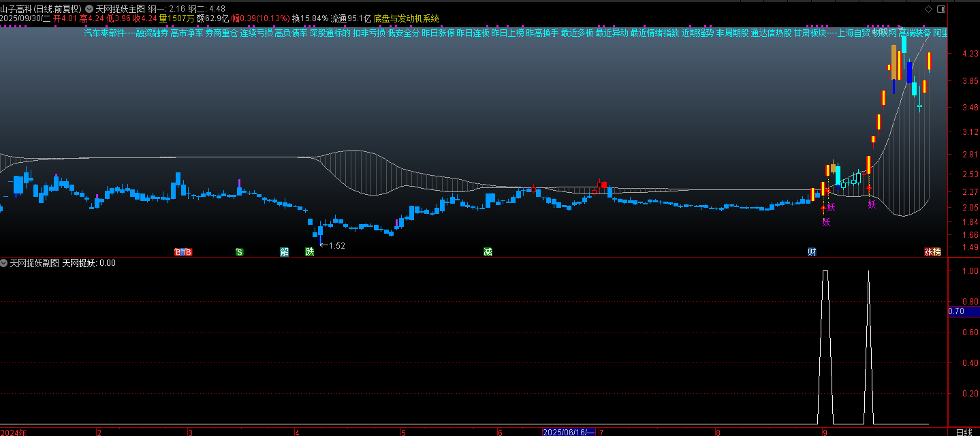
Task: Select the 深股通标的 tag
Action: (x=330, y=33)
